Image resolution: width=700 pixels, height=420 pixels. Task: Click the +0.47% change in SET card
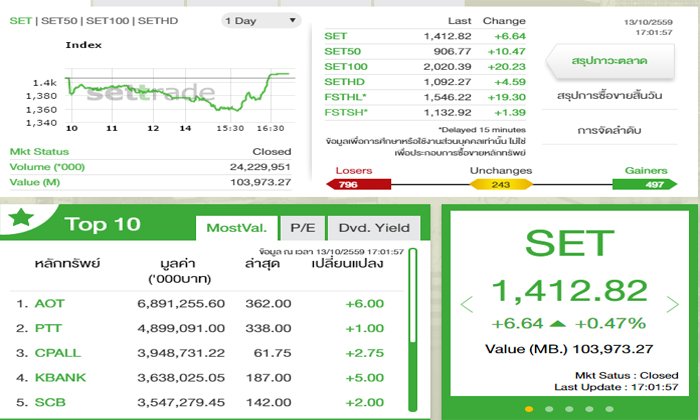tap(610, 323)
